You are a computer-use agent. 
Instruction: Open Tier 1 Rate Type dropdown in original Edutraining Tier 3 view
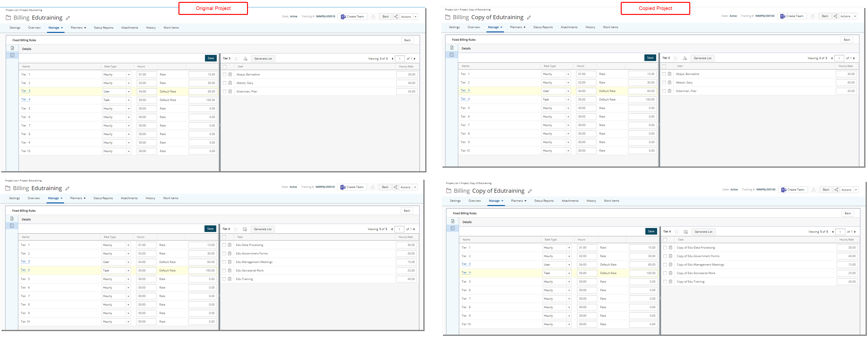129,74
